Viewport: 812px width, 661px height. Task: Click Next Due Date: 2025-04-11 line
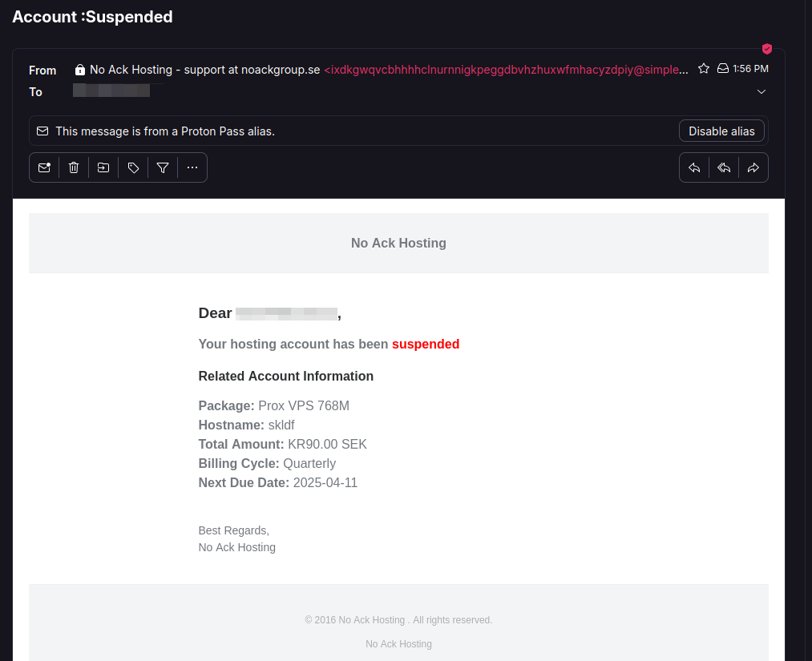[278, 482]
